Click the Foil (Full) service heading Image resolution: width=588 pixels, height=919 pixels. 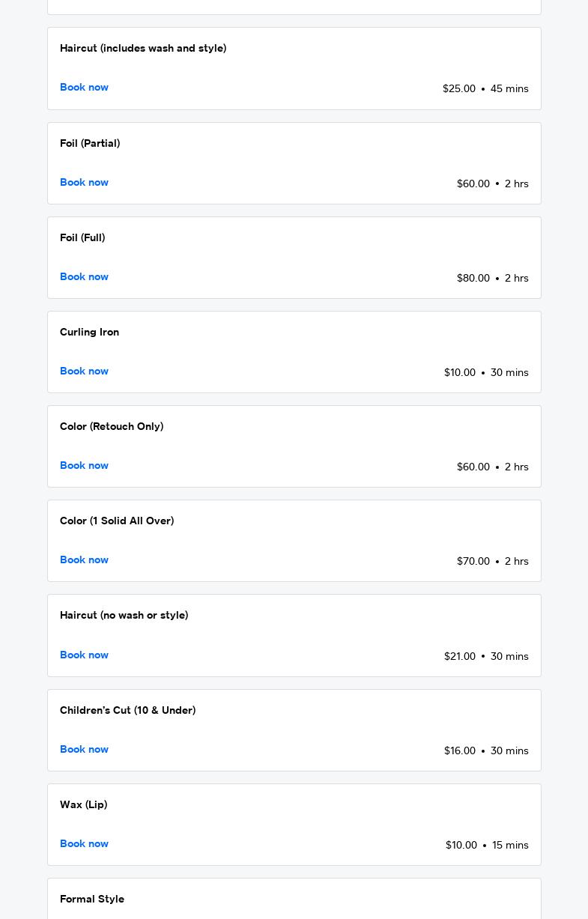coord(82,237)
